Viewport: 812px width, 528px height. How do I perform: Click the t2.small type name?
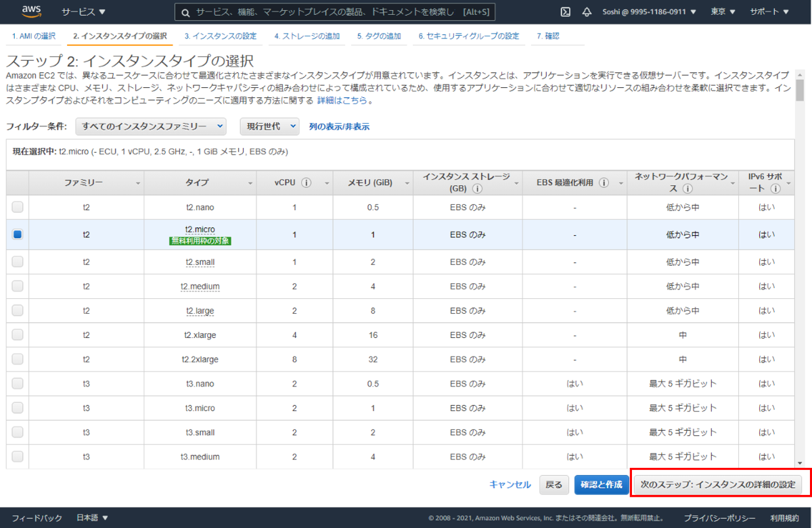[x=200, y=262]
